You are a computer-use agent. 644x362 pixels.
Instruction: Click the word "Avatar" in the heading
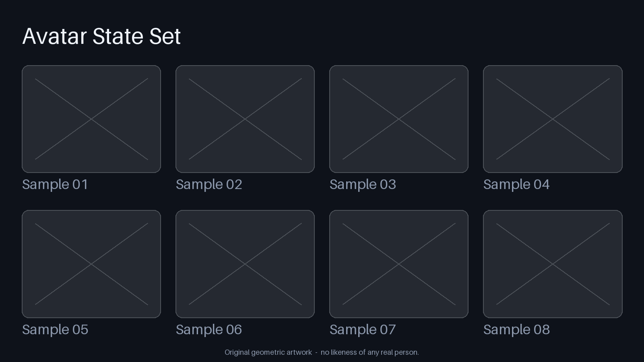click(54, 36)
